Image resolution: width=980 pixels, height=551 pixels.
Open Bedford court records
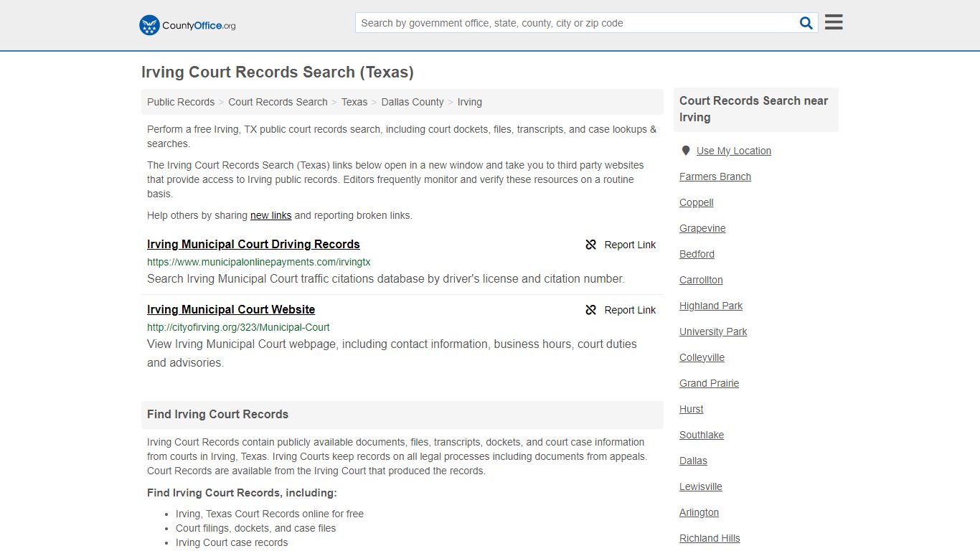click(x=697, y=254)
